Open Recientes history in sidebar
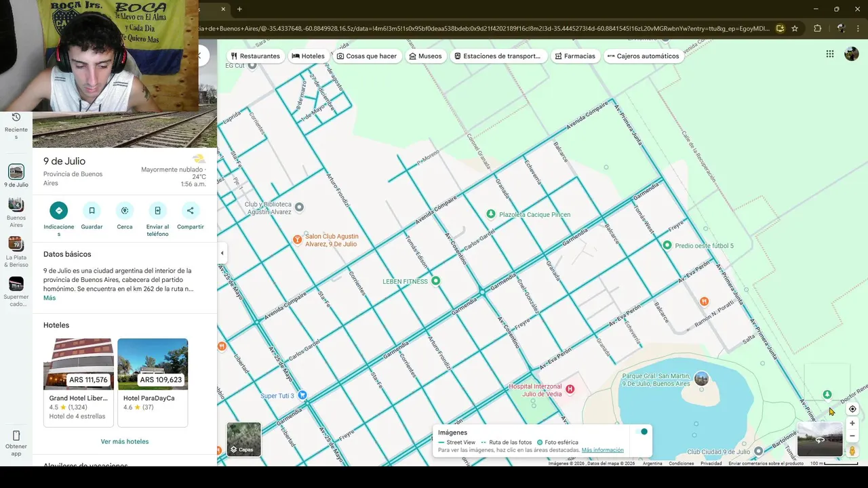868x488 pixels. pyautogui.click(x=16, y=126)
